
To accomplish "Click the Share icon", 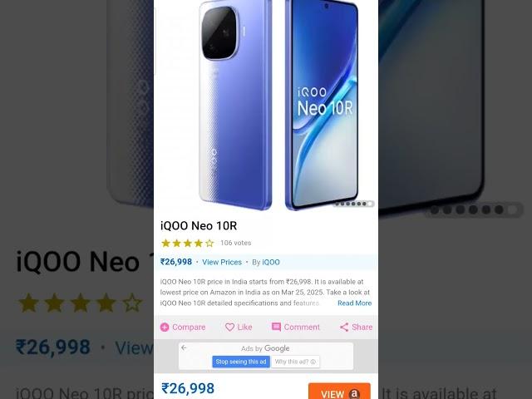I will [x=344, y=327].
